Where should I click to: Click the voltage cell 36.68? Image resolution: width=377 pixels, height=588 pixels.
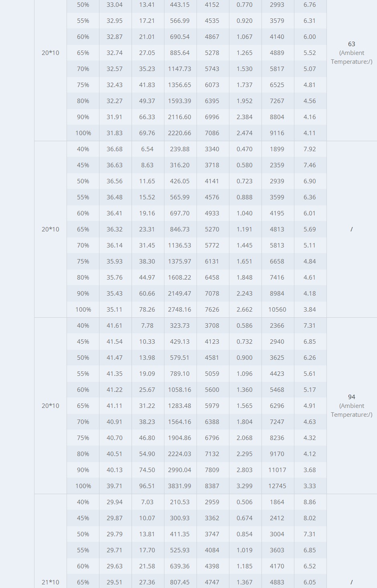point(115,149)
